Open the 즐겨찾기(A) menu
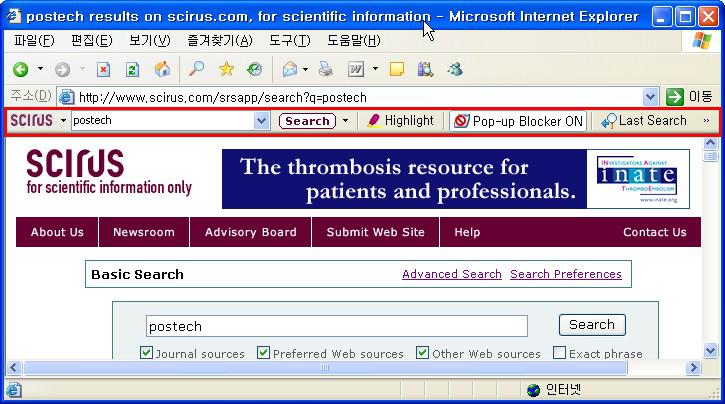 click(x=220, y=41)
